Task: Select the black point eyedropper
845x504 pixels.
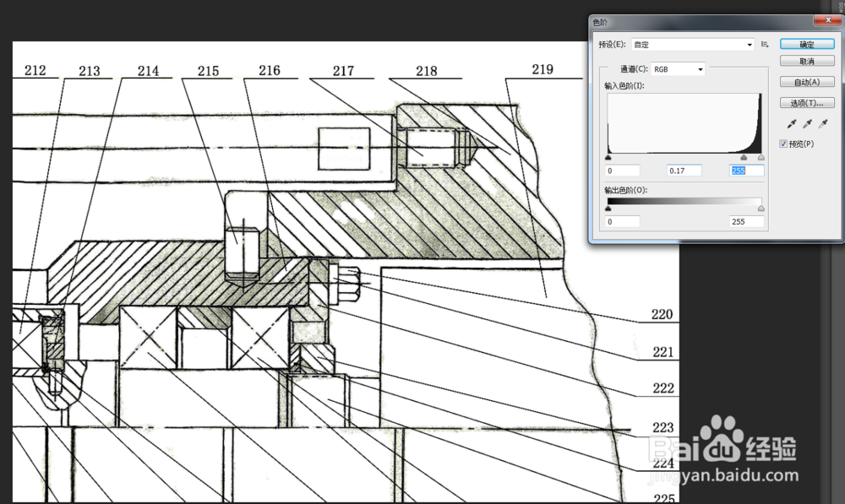Action: [x=791, y=124]
